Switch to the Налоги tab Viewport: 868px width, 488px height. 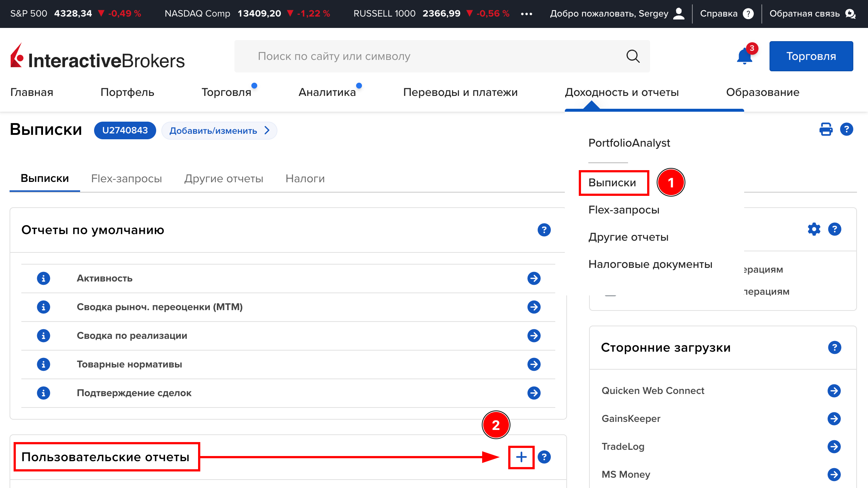(x=305, y=179)
